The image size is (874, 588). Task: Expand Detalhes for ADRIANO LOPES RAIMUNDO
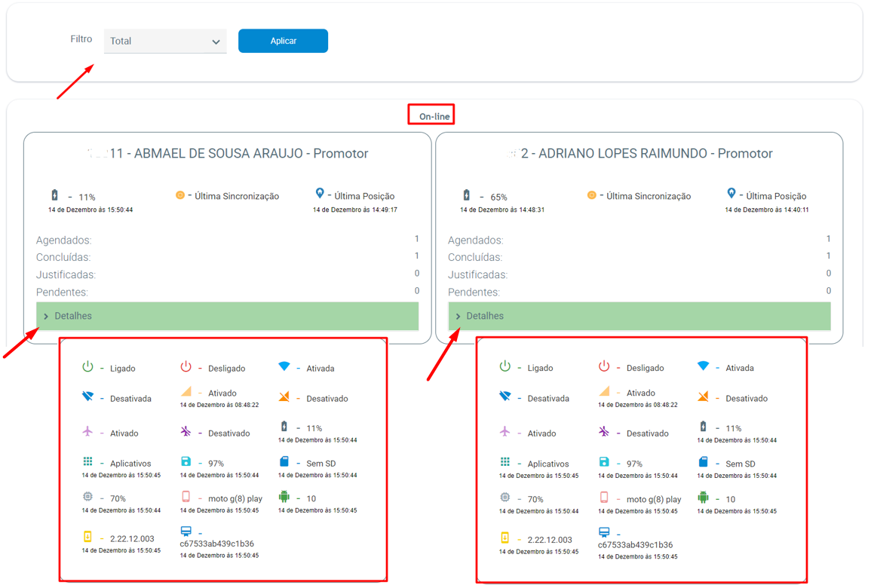click(x=639, y=316)
